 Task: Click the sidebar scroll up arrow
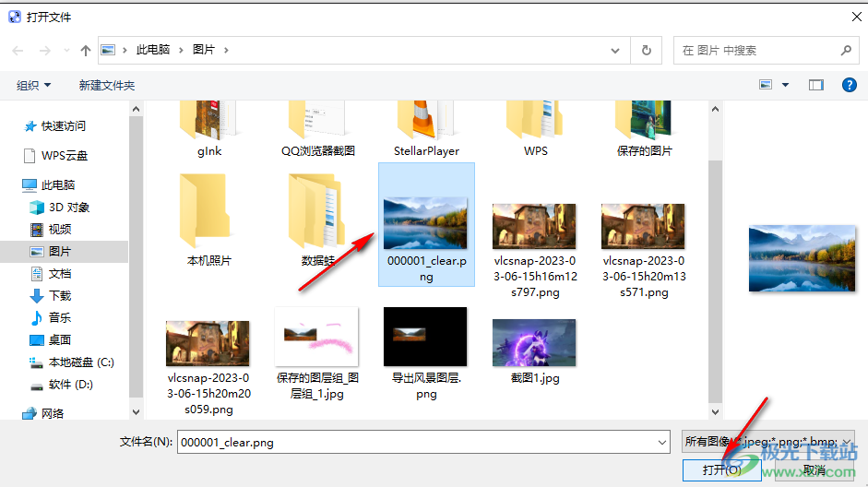click(137, 109)
